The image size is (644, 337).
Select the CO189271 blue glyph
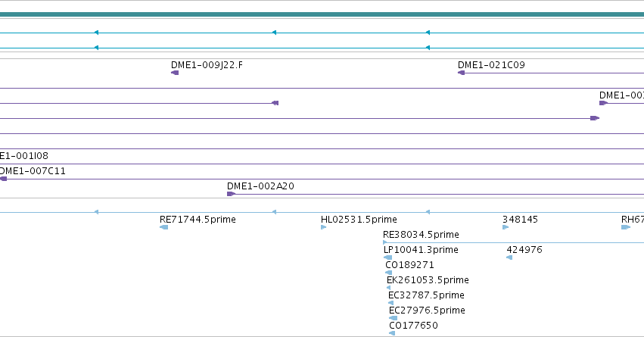pos(388,273)
